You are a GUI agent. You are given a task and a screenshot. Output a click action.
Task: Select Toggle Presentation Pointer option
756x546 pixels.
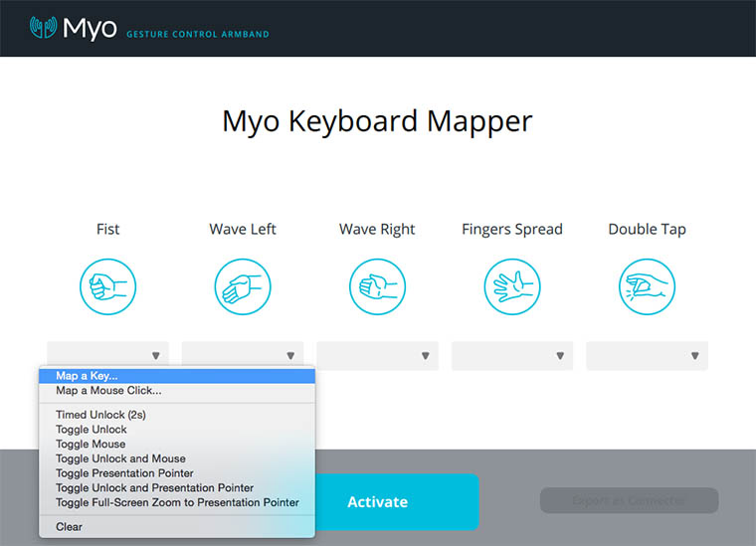click(x=177, y=473)
